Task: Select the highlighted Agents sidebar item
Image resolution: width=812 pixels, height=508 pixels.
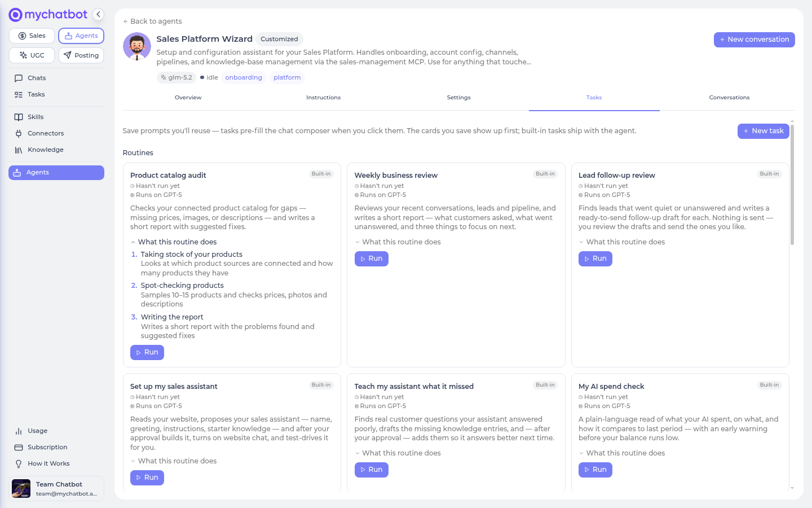Action: pyautogui.click(x=56, y=173)
